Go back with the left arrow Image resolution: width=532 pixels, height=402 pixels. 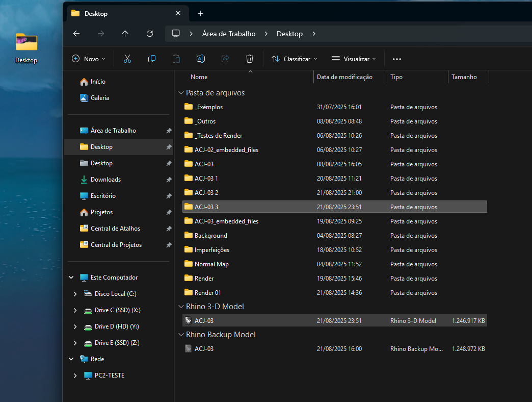pyautogui.click(x=76, y=34)
